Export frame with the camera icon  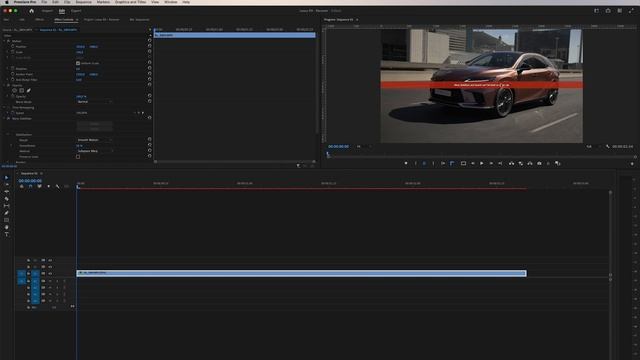[x=539, y=163]
